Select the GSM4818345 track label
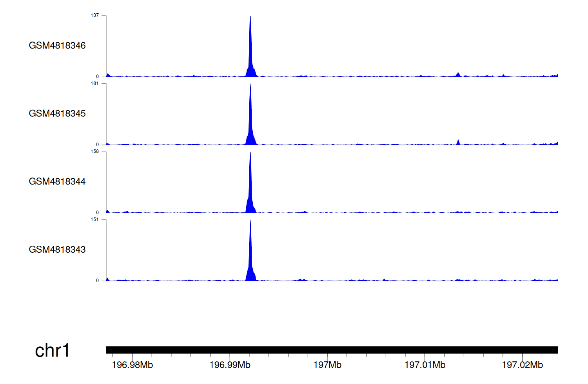Image resolution: width=588 pixels, height=384 pixels. [57, 114]
